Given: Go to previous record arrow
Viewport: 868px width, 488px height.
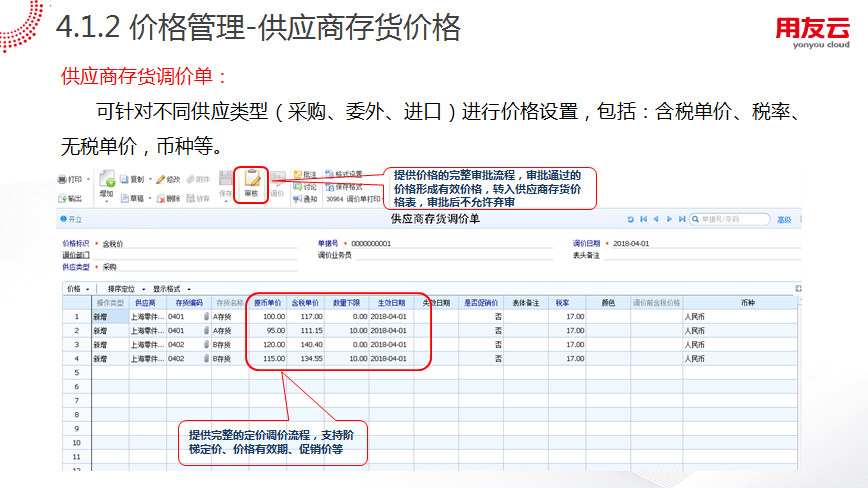Looking at the screenshot, I should 656,219.
